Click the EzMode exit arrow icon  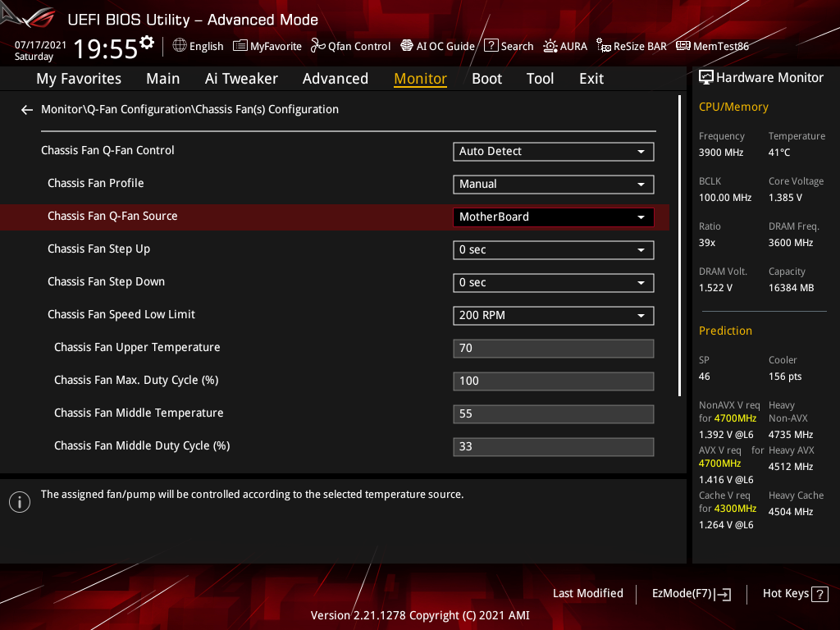coord(724,594)
